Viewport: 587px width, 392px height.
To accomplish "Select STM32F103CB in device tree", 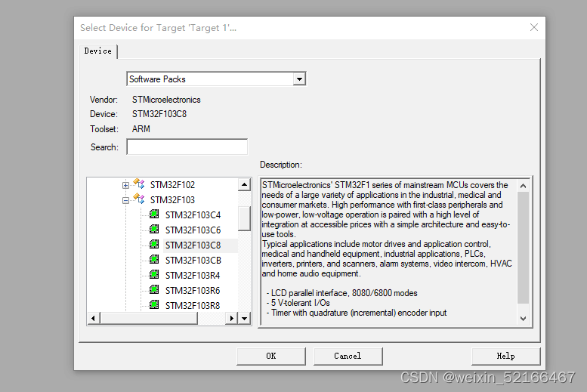I will click(193, 261).
